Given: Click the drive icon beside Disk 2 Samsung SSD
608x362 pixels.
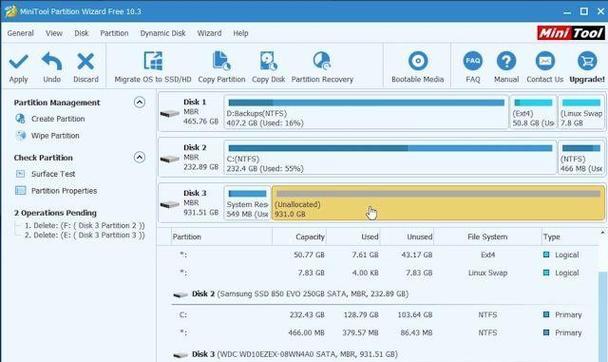Looking at the screenshot, I should [x=181, y=295].
